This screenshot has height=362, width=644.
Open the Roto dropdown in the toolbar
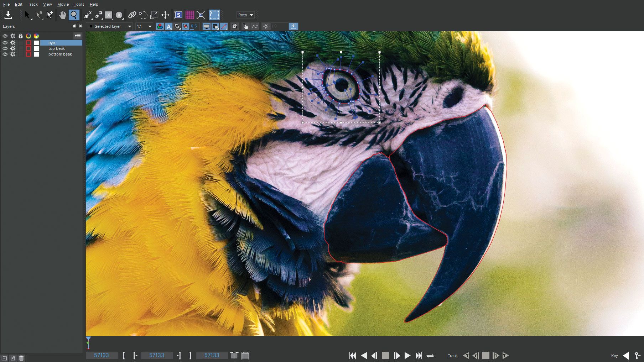(245, 15)
